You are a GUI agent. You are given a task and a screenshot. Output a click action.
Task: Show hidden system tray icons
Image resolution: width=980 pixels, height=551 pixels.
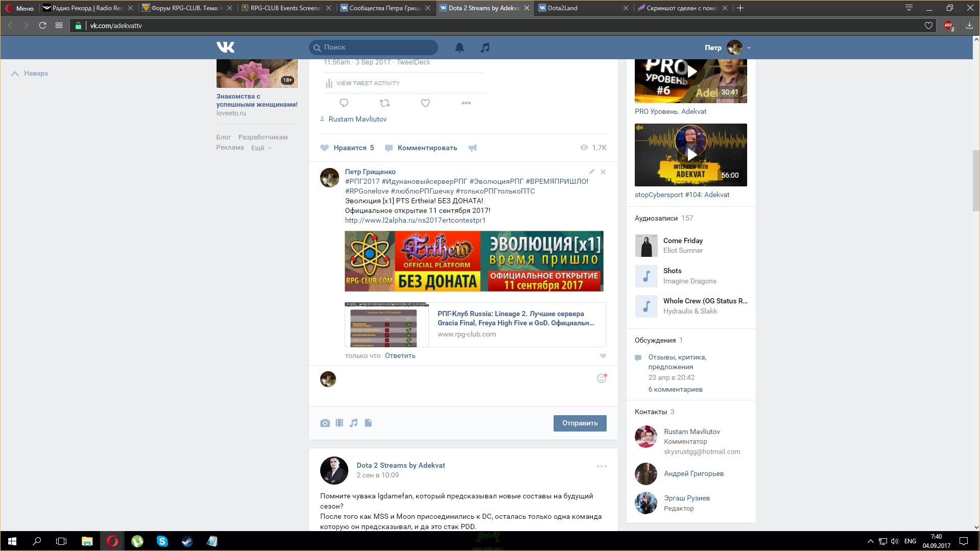click(x=870, y=541)
